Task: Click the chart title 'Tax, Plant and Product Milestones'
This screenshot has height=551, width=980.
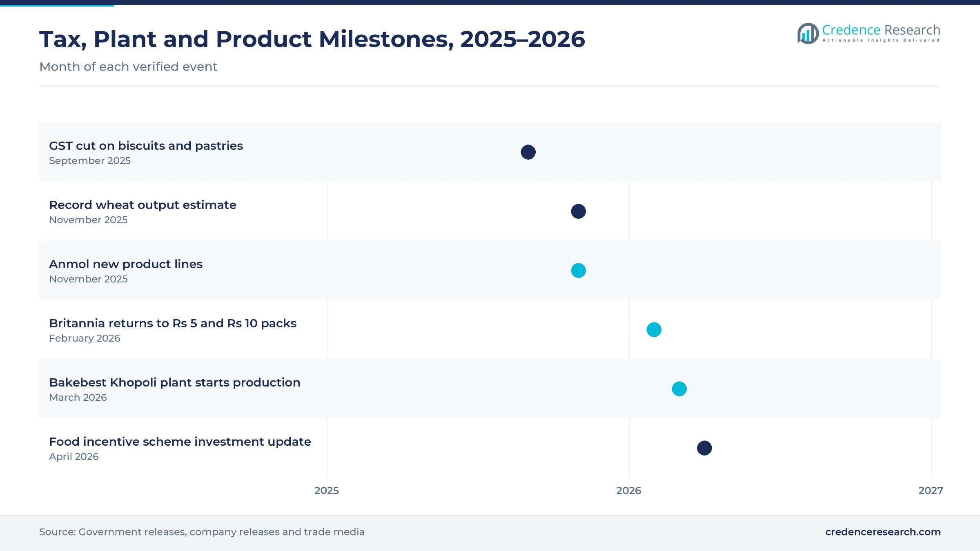Action: click(x=312, y=40)
